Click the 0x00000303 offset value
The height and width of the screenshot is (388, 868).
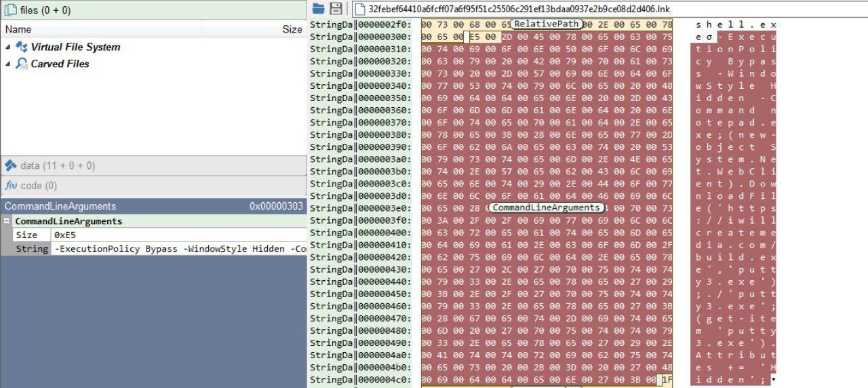tap(276, 206)
